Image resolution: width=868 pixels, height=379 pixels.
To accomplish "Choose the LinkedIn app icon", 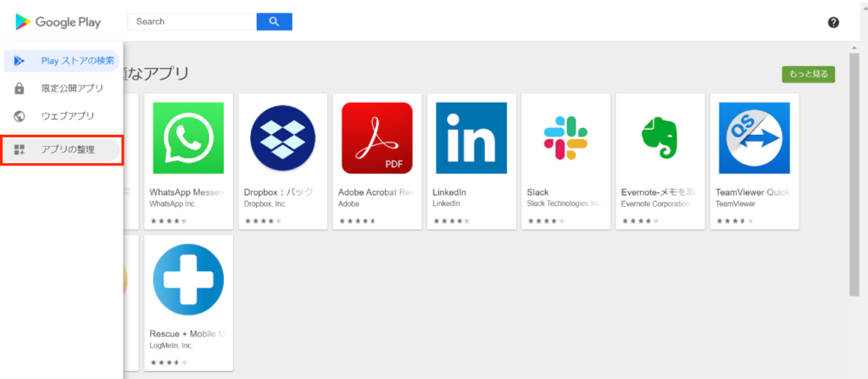I will pyautogui.click(x=471, y=138).
